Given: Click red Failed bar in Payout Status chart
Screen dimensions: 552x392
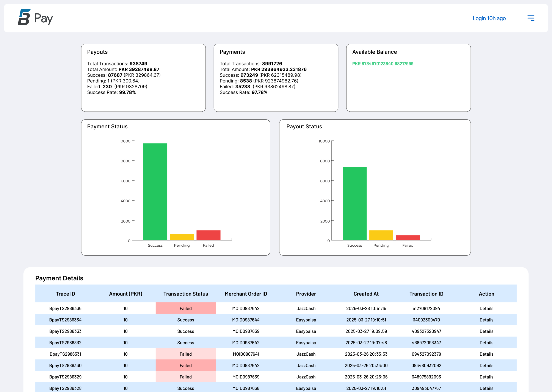Looking at the screenshot, I should 408,238.
